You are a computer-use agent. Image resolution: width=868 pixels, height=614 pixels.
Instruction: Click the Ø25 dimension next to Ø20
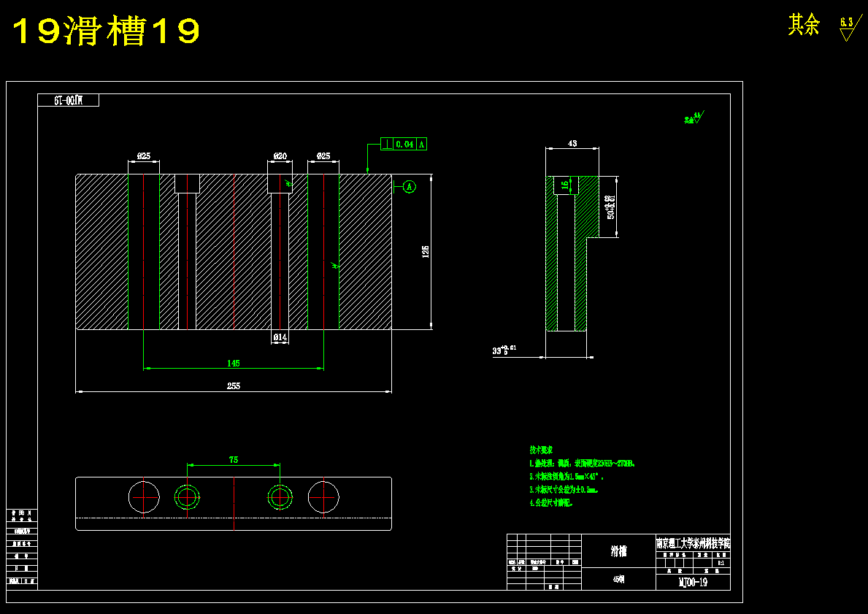(x=323, y=156)
